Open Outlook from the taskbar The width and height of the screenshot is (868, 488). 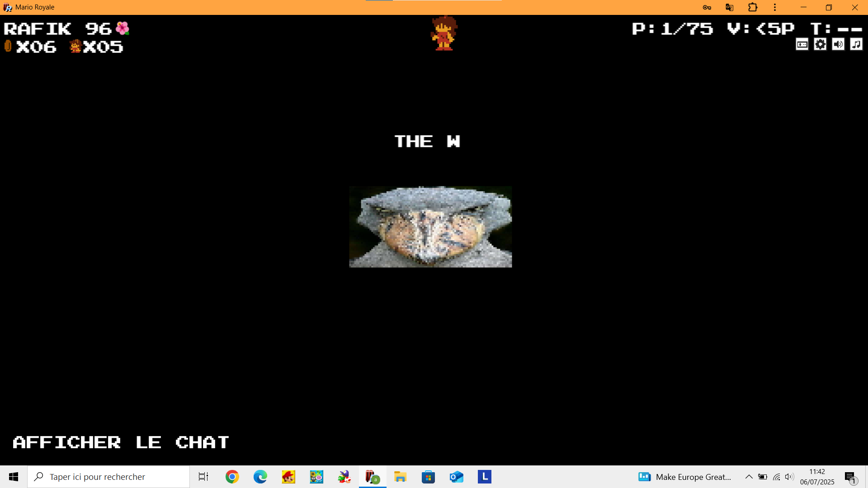coord(457,477)
